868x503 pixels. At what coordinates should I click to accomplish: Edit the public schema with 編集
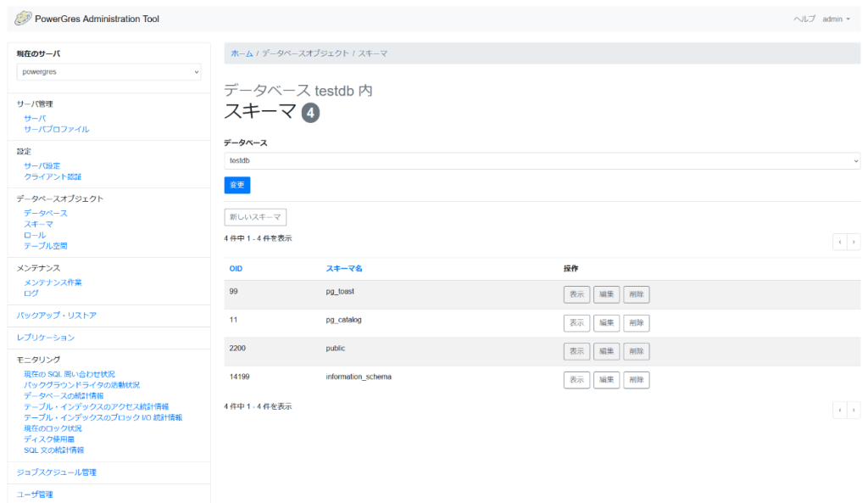[x=606, y=351]
